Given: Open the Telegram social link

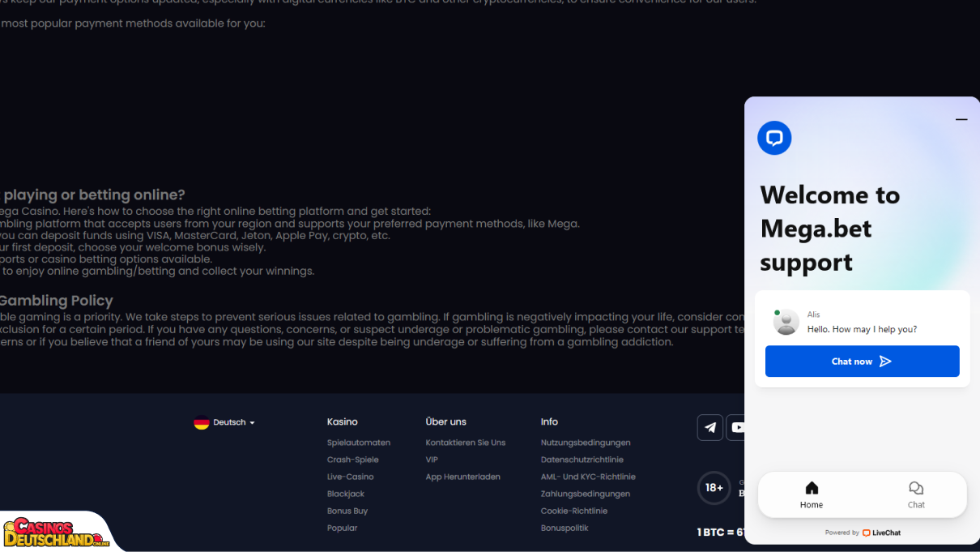Looking at the screenshot, I should point(710,427).
